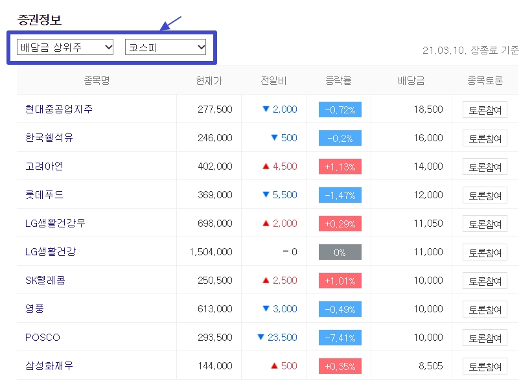Open 한국쉘석유 stock link
The height and width of the screenshot is (392, 532).
(x=49, y=138)
